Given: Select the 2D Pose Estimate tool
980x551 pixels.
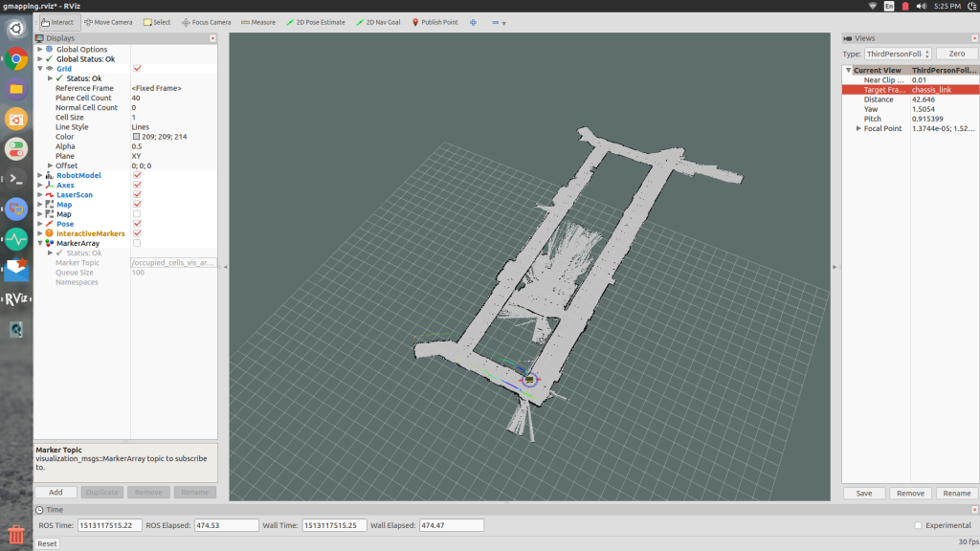Looking at the screenshot, I should [x=316, y=23].
